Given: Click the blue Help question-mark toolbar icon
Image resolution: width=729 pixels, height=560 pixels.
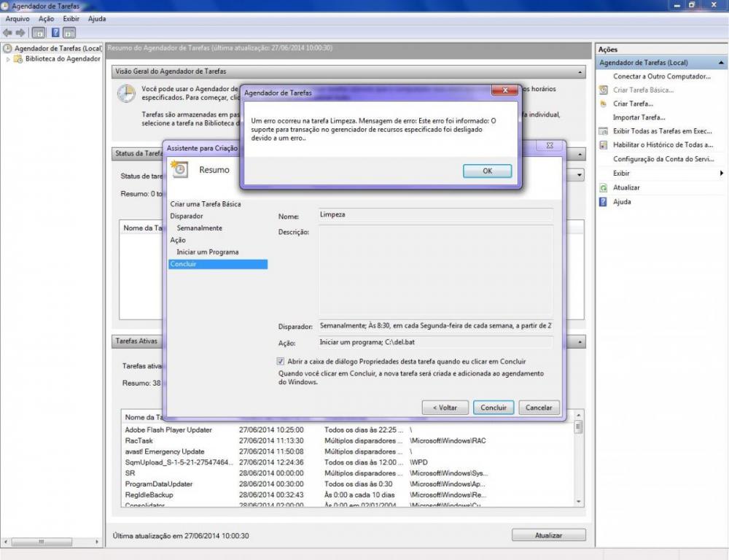Looking at the screenshot, I should click(55, 33).
